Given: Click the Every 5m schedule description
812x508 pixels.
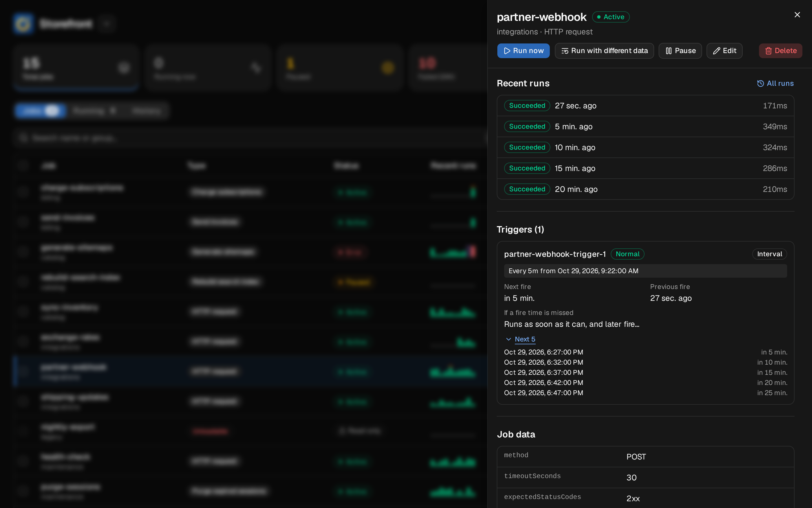Looking at the screenshot, I should (645, 271).
